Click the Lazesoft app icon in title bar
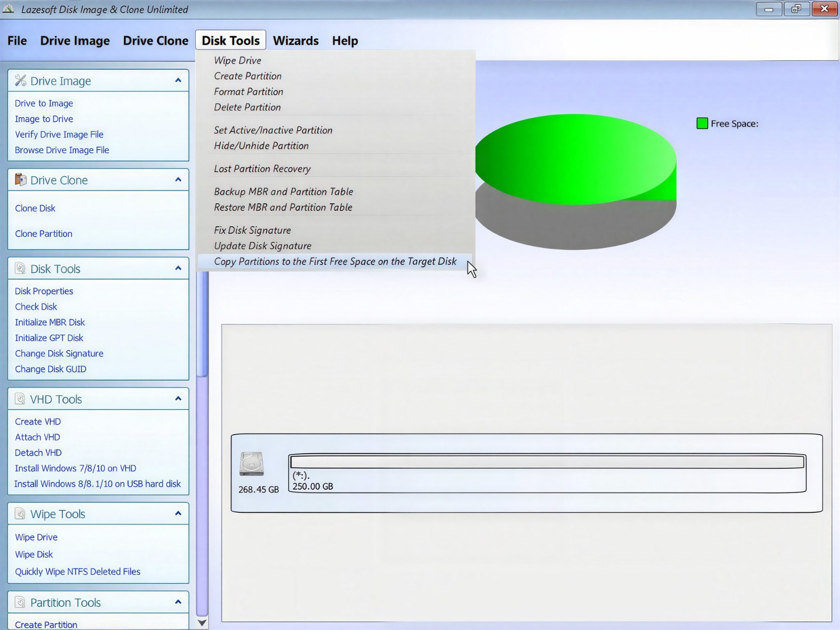Viewport: 840px width, 630px height. pos(8,9)
